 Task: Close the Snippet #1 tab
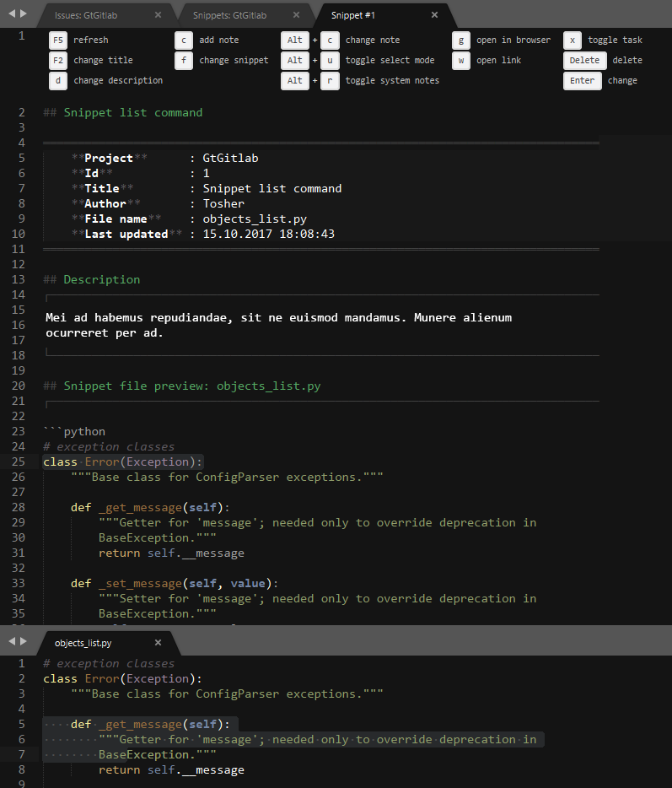(434, 15)
